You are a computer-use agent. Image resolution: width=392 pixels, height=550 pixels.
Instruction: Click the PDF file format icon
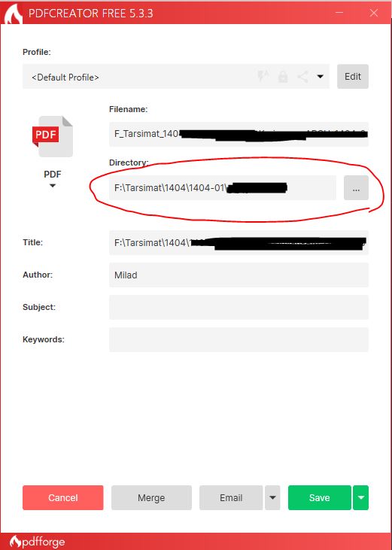click(52, 136)
